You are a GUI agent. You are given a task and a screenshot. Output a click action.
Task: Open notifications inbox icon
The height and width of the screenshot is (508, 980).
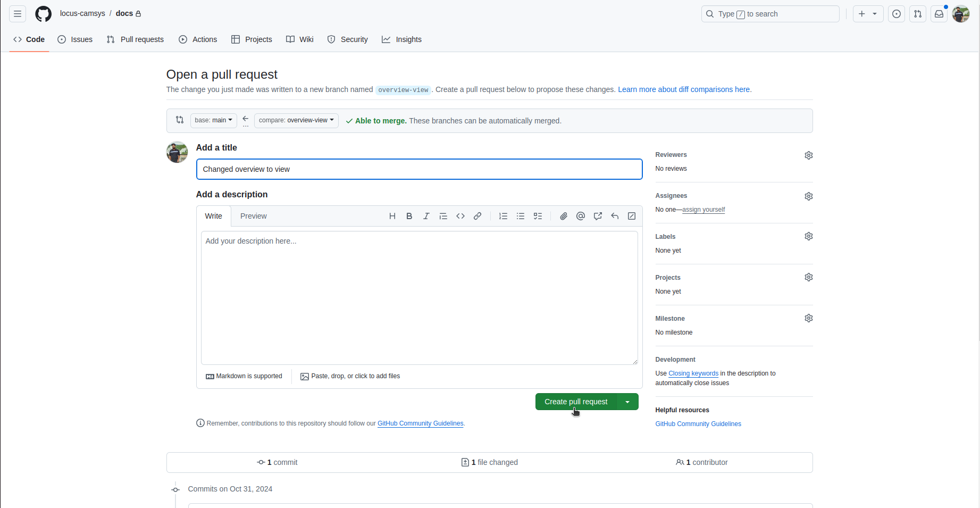coord(939,14)
